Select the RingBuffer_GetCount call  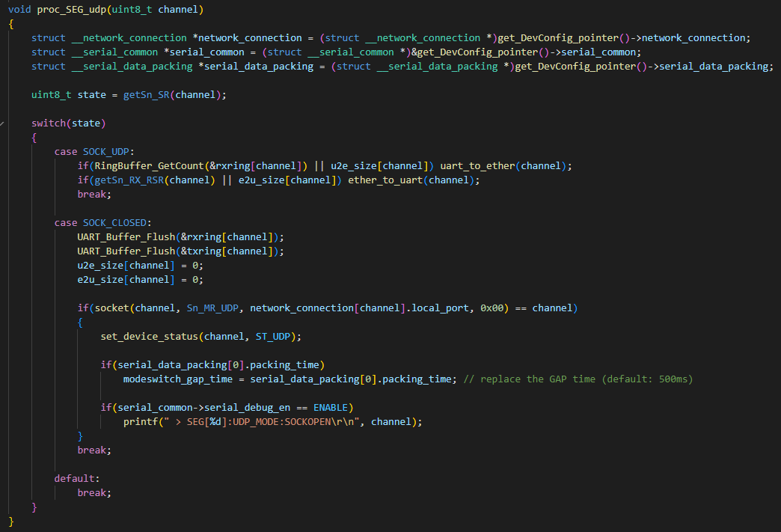point(150,166)
